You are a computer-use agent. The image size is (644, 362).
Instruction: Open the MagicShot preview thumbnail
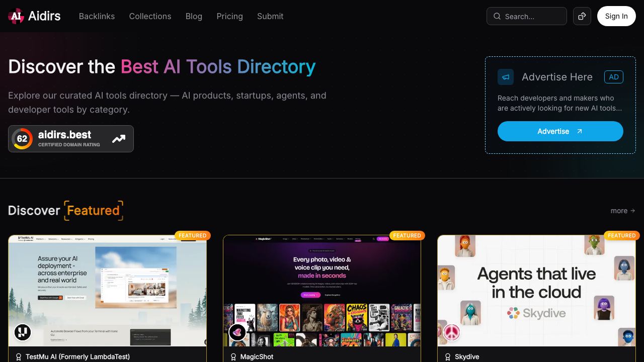pyautogui.click(x=322, y=291)
